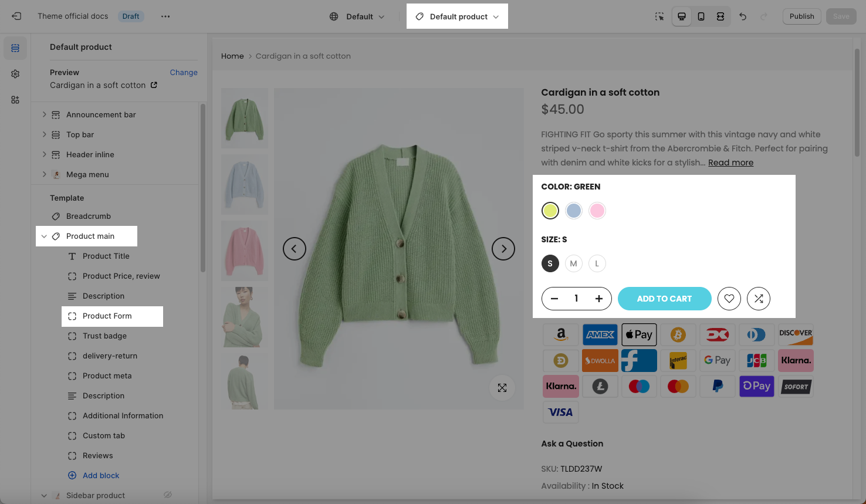The width and height of the screenshot is (866, 504).
Task: Show previous product image
Action: [x=295, y=249]
